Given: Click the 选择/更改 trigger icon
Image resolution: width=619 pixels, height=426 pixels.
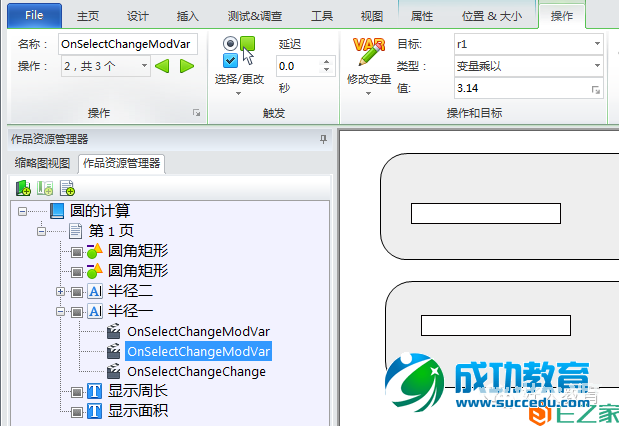Looking at the screenshot, I should (x=239, y=51).
